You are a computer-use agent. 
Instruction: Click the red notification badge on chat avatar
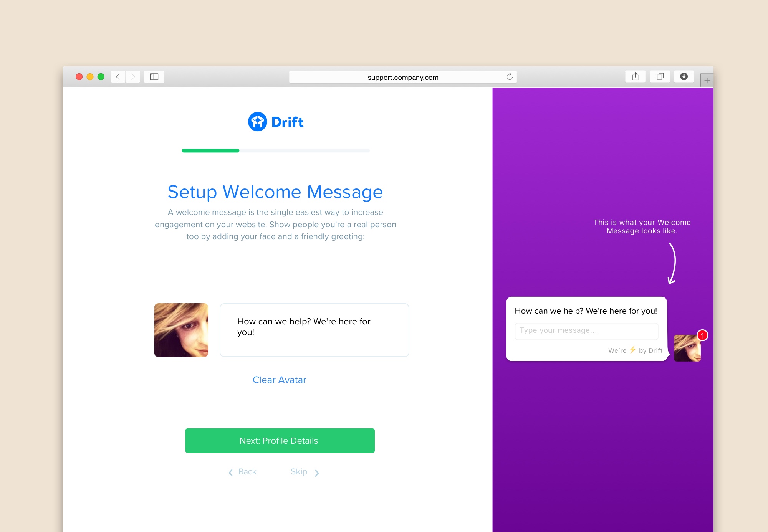[x=702, y=335]
